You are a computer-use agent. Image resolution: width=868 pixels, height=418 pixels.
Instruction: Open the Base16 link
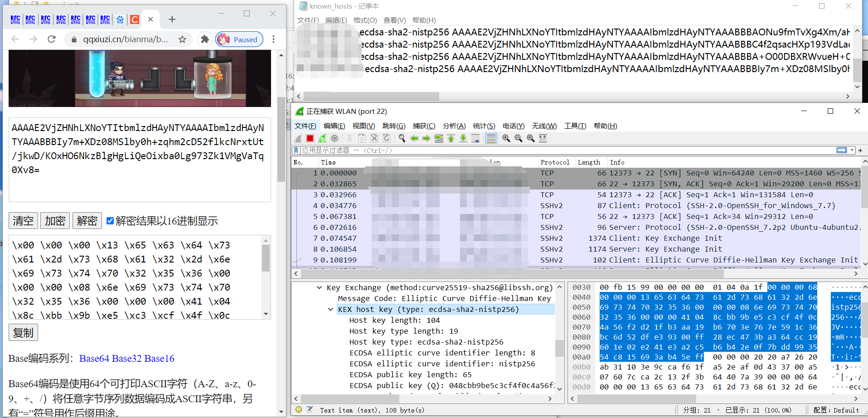159,358
